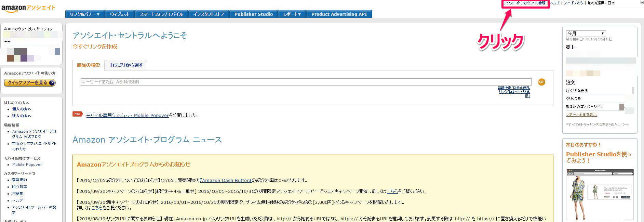
Task: Open the 紹介料率 link
Action: pos(19,187)
